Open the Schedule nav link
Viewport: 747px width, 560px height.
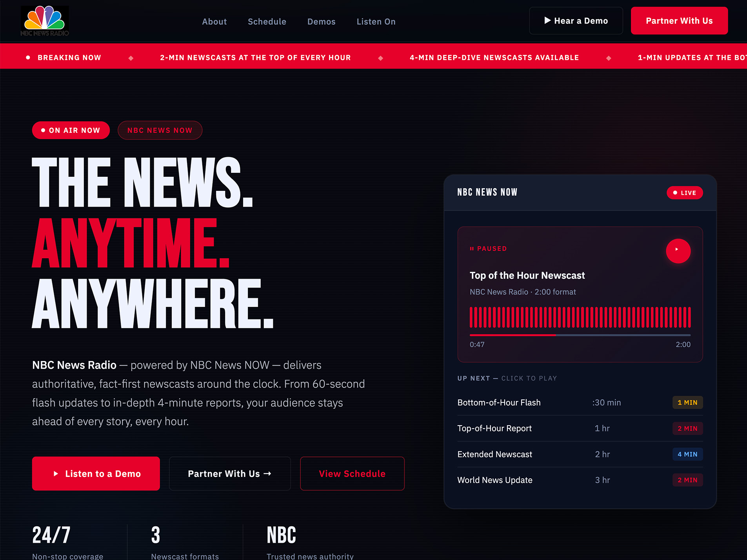click(x=267, y=22)
